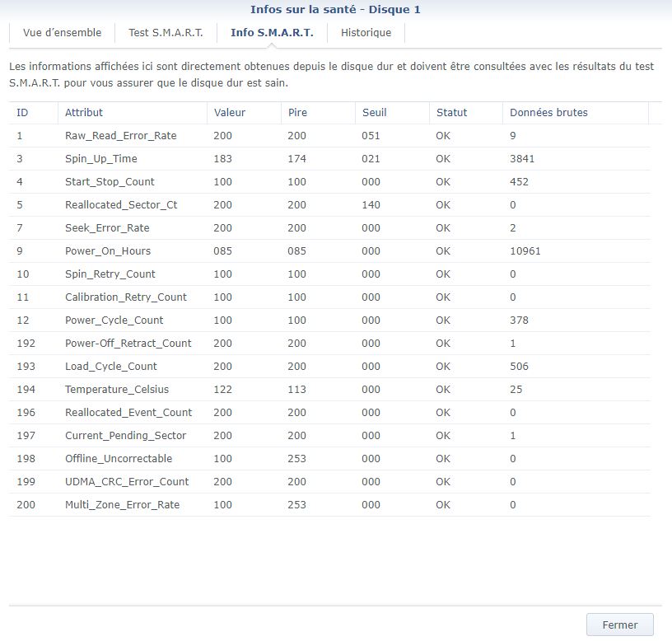
Task: Click ID 197 cell
Action: 26,436
